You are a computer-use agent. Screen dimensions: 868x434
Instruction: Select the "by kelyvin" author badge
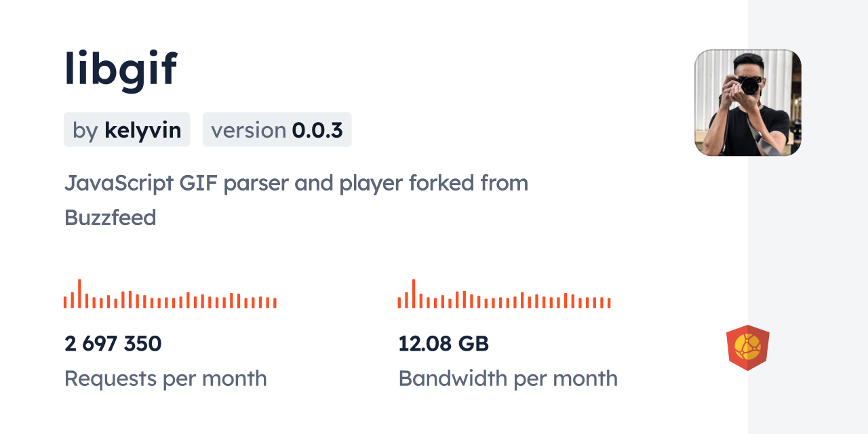tap(127, 130)
